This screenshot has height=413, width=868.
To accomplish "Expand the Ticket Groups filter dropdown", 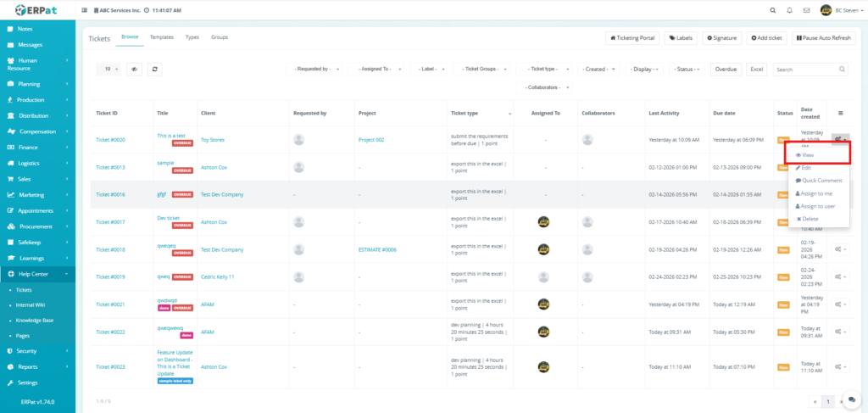I will [x=483, y=70].
